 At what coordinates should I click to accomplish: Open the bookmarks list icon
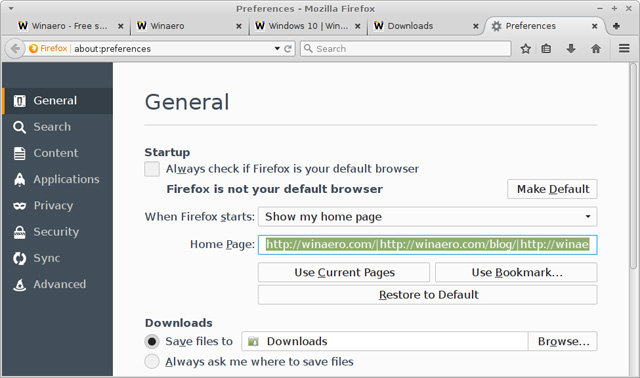pyautogui.click(x=546, y=49)
